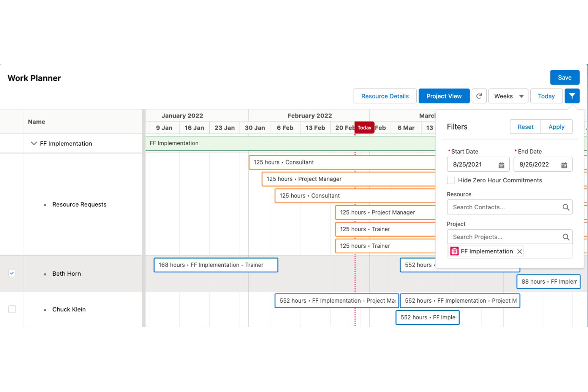Check the Chuck Klein row checkbox

click(x=12, y=309)
